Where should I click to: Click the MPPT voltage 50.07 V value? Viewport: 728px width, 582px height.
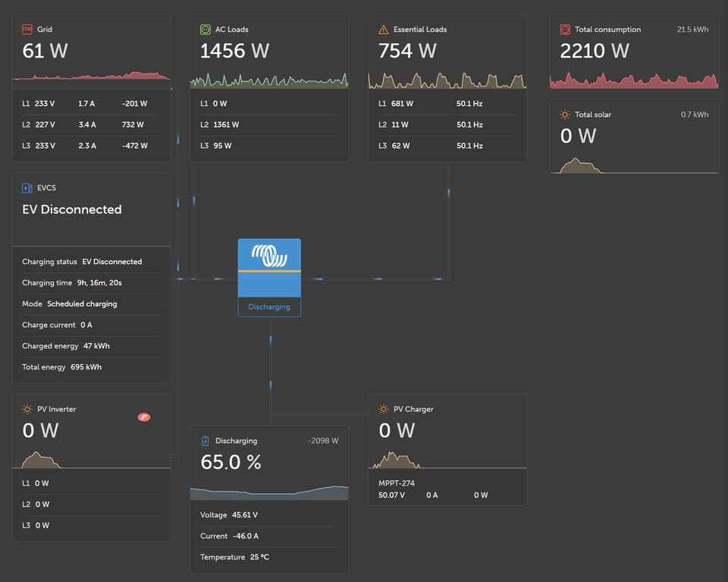pos(391,495)
